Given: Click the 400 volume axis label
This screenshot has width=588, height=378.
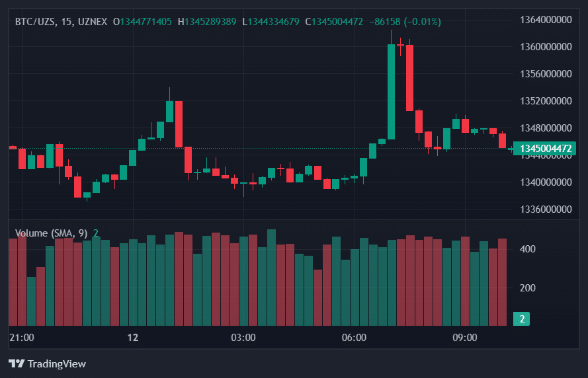Looking at the screenshot, I should pyautogui.click(x=527, y=248).
